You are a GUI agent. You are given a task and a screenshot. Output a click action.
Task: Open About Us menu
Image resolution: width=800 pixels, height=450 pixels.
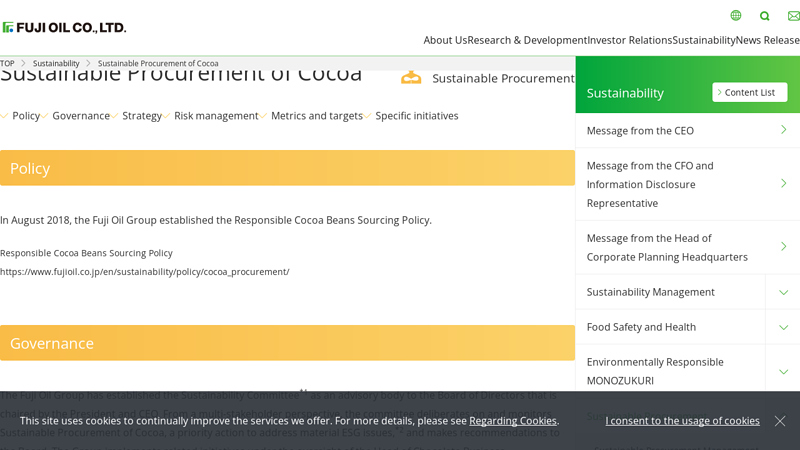(445, 40)
